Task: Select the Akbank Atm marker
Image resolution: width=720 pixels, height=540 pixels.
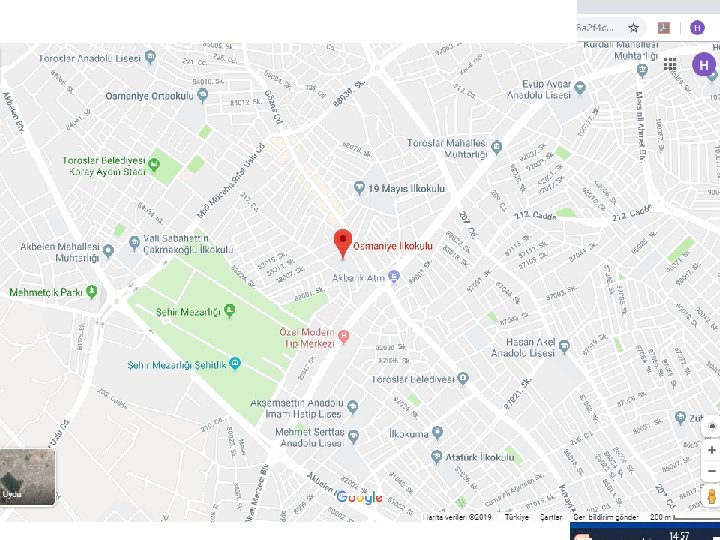Action: pyautogui.click(x=394, y=276)
